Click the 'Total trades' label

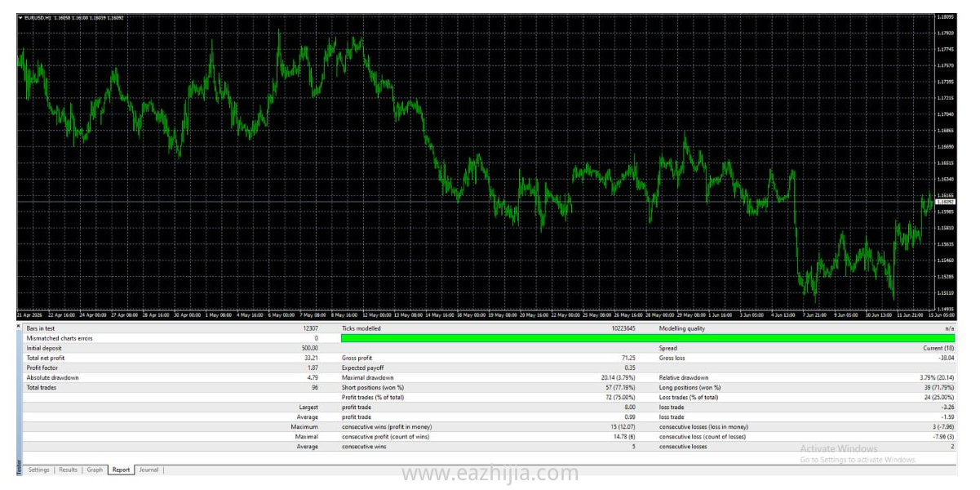point(40,387)
